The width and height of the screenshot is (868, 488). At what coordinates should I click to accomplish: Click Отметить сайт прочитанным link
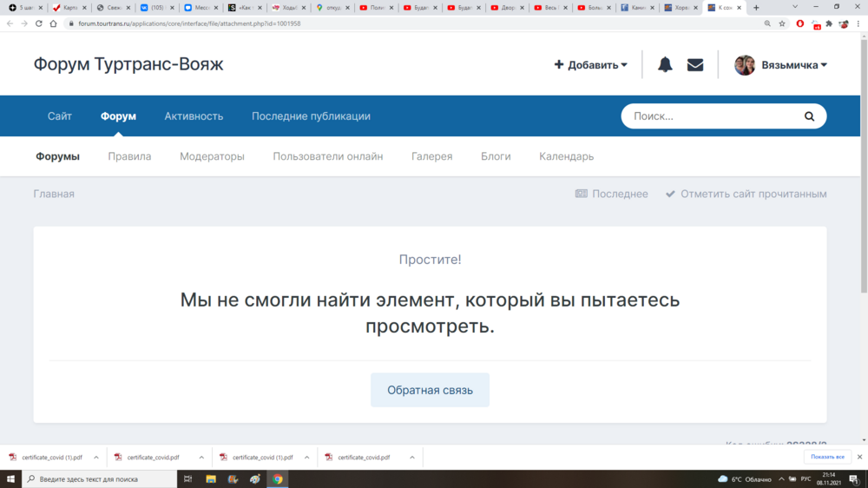[x=753, y=194]
